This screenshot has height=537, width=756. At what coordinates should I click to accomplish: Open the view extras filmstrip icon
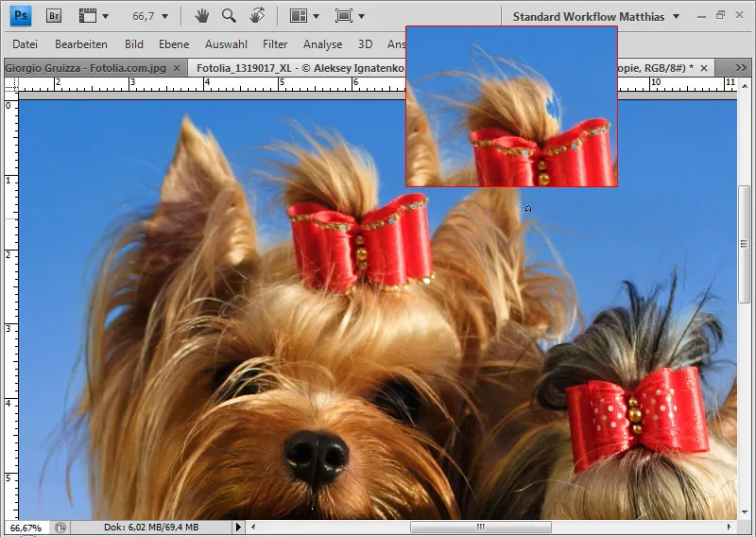(88, 16)
